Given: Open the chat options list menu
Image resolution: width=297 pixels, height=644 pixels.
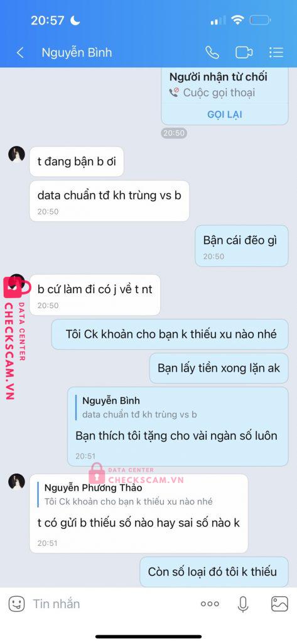Looking at the screenshot, I should [x=276, y=53].
